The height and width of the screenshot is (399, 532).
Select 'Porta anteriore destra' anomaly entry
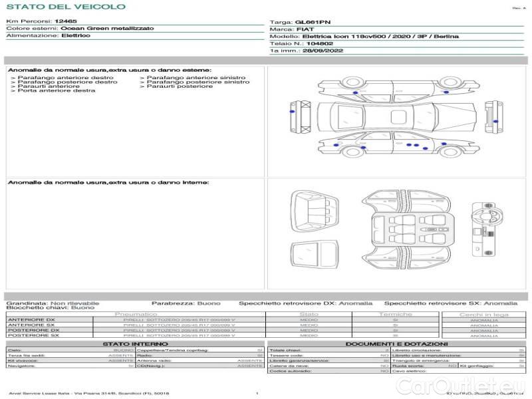tap(56, 90)
